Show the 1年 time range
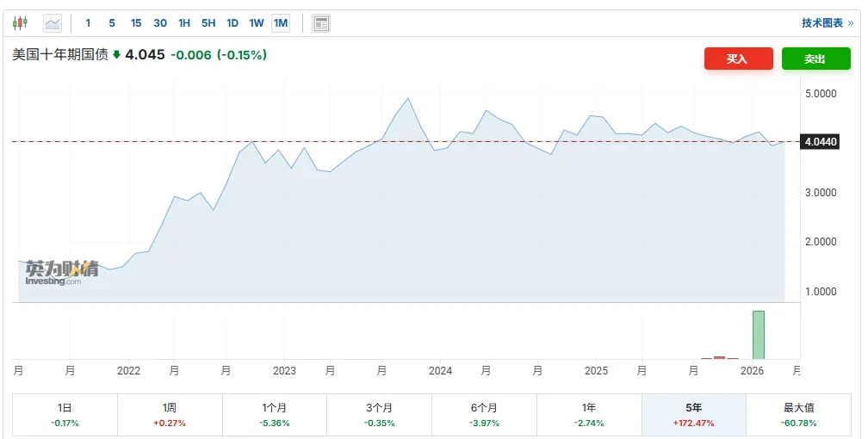868x439 pixels. (x=589, y=415)
